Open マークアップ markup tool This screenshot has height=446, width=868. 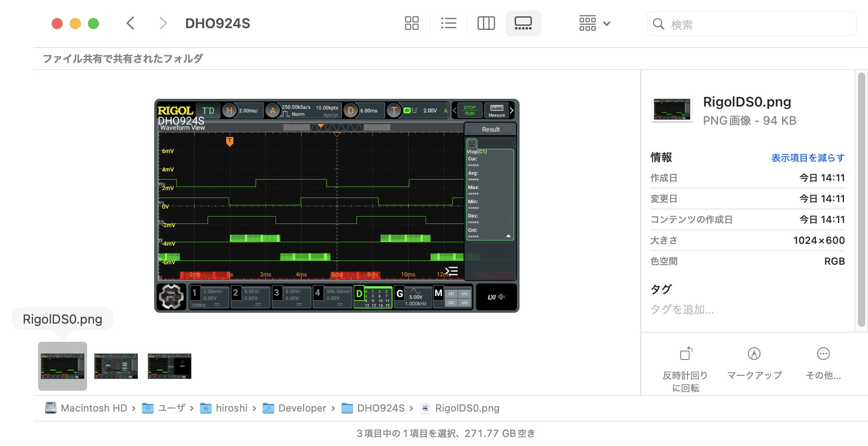(x=755, y=364)
